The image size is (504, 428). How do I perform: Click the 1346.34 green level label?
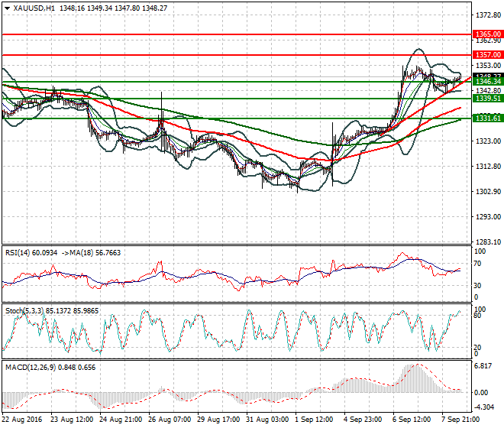point(488,82)
